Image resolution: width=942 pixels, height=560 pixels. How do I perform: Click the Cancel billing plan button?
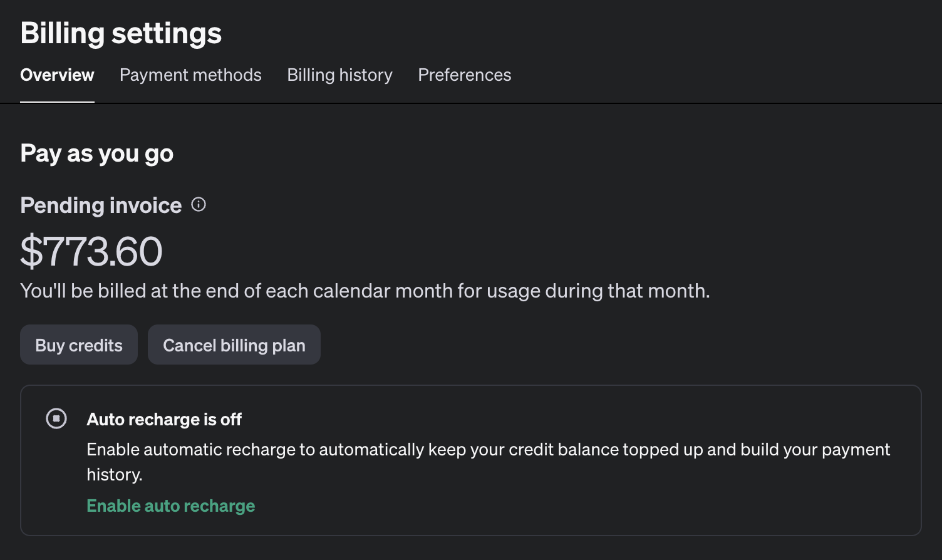coord(234,345)
